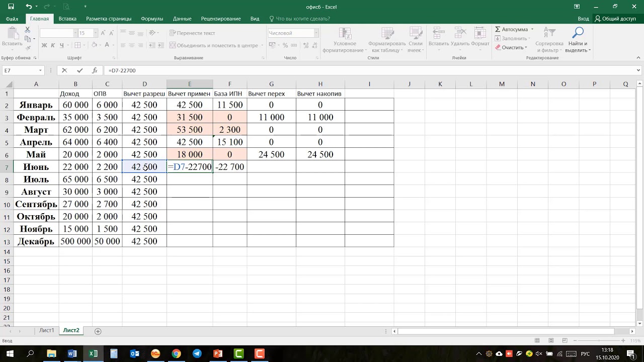Click the formula bar showing =D7-22700
The width and height of the screenshot is (644, 362).
point(370,70)
